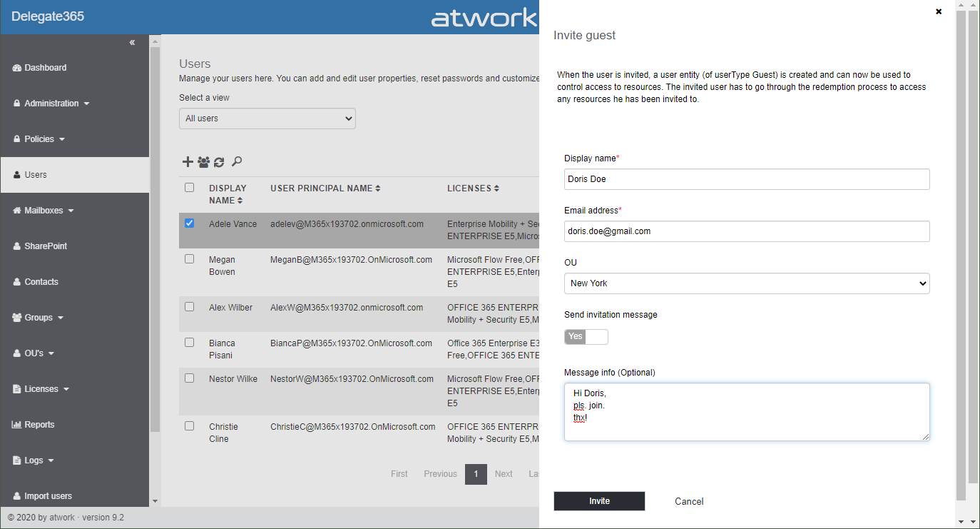Screen dimensions: 980x529
Task: Add a new user with plus icon
Action: coord(188,162)
